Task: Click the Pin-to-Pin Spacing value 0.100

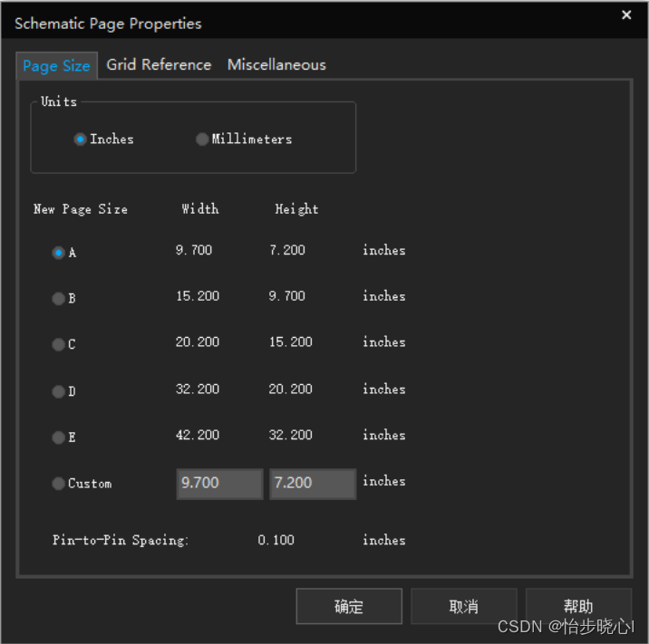Action: 276,541
